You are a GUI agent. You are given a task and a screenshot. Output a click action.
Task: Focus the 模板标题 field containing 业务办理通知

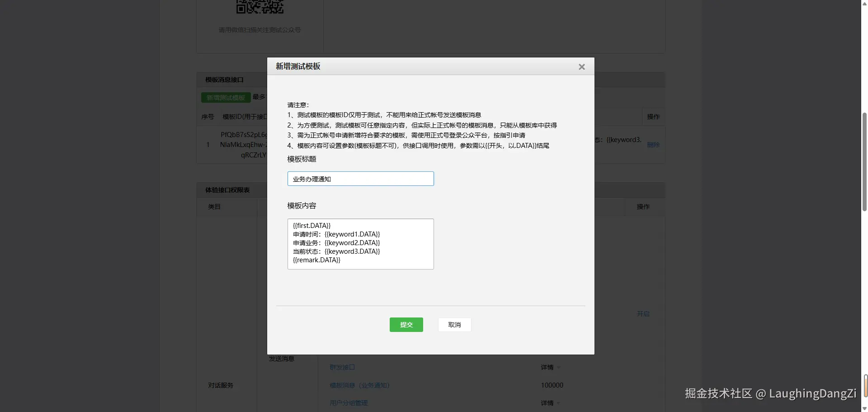point(361,179)
